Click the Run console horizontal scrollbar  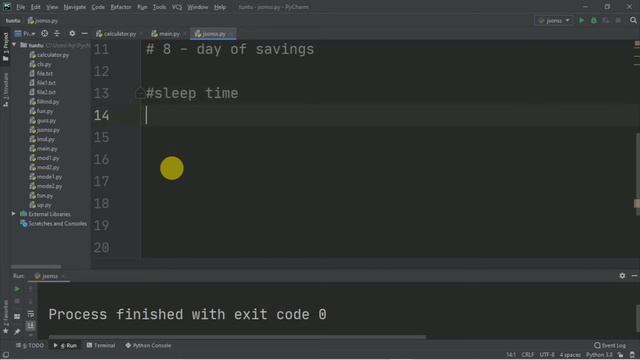coord(237,337)
